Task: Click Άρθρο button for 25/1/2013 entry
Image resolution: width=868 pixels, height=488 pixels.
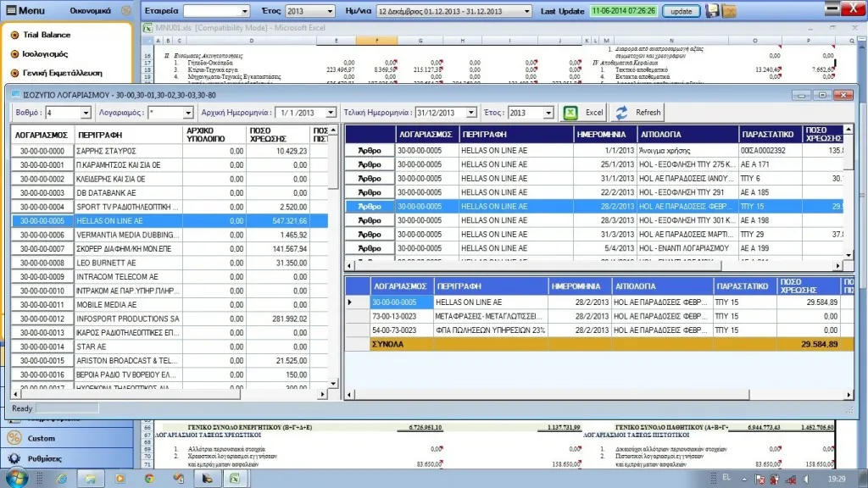Action: coord(370,164)
